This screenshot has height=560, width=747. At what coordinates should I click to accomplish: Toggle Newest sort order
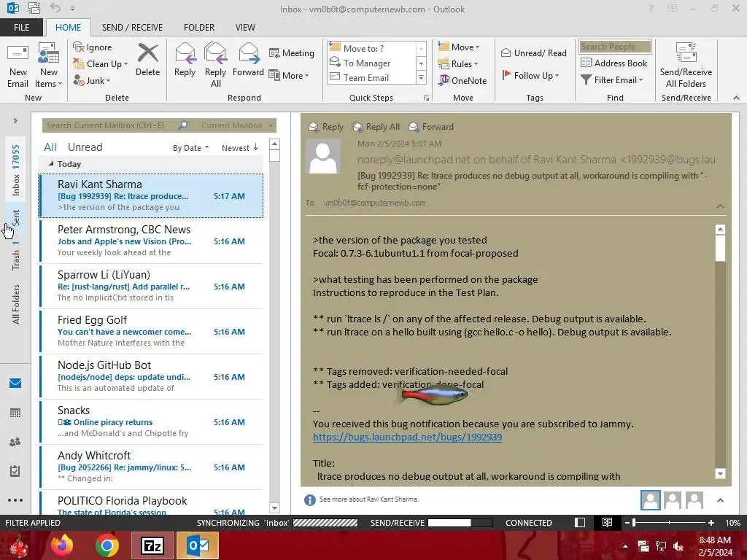[239, 148]
